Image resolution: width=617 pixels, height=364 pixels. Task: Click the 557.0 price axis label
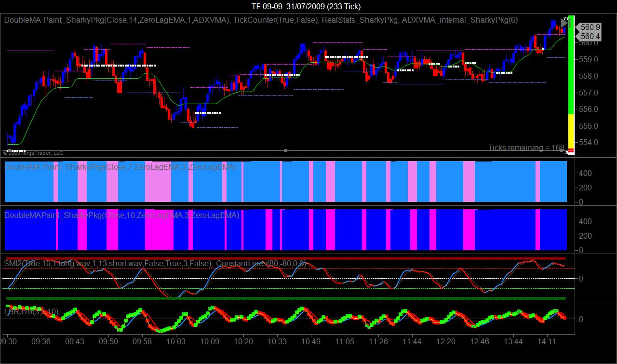click(x=590, y=93)
